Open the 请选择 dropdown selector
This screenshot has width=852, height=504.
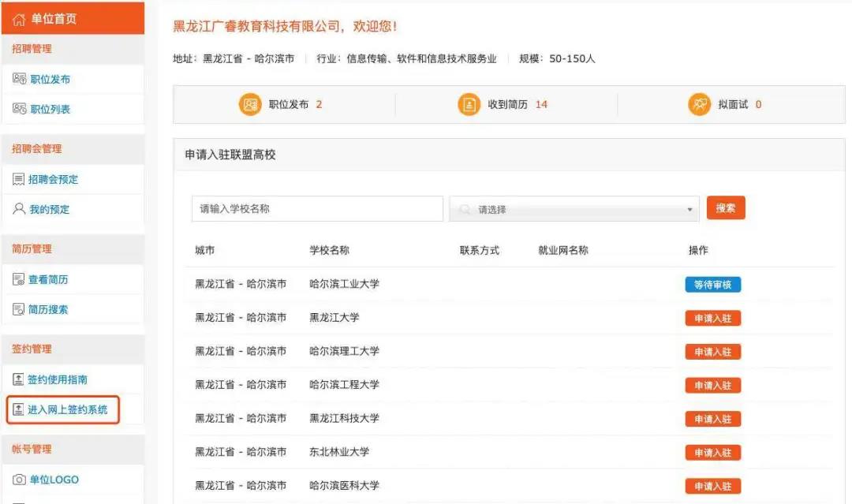coord(574,209)
